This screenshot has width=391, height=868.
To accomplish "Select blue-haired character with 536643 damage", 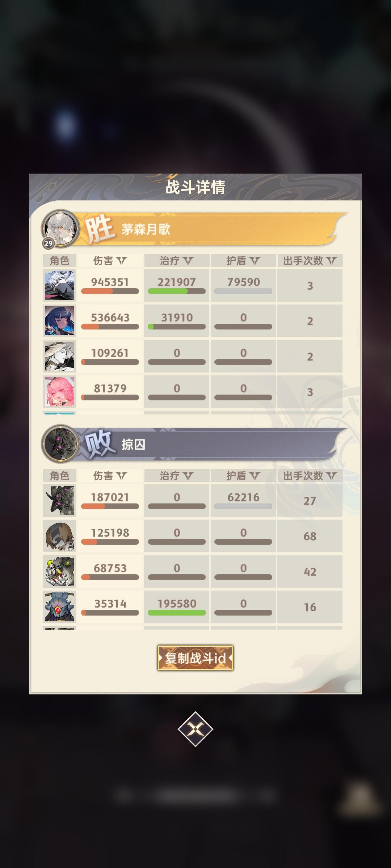I will tap(59, 321).
